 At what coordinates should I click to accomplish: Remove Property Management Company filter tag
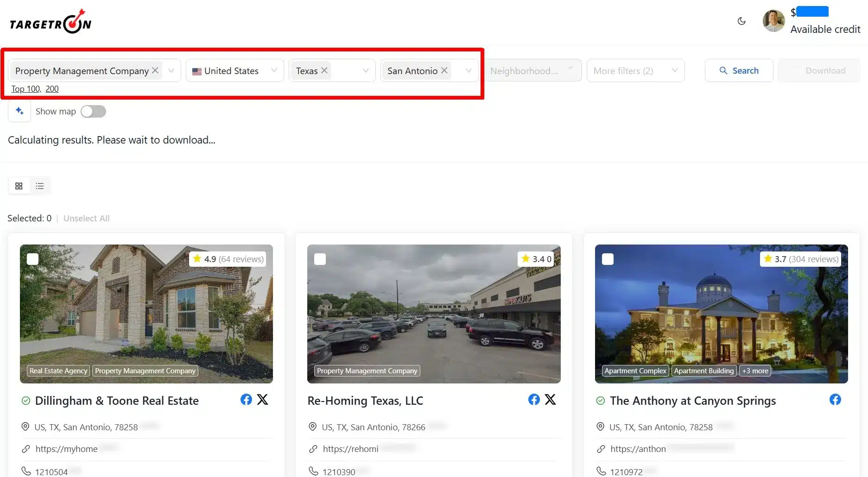tap(155, 70)
